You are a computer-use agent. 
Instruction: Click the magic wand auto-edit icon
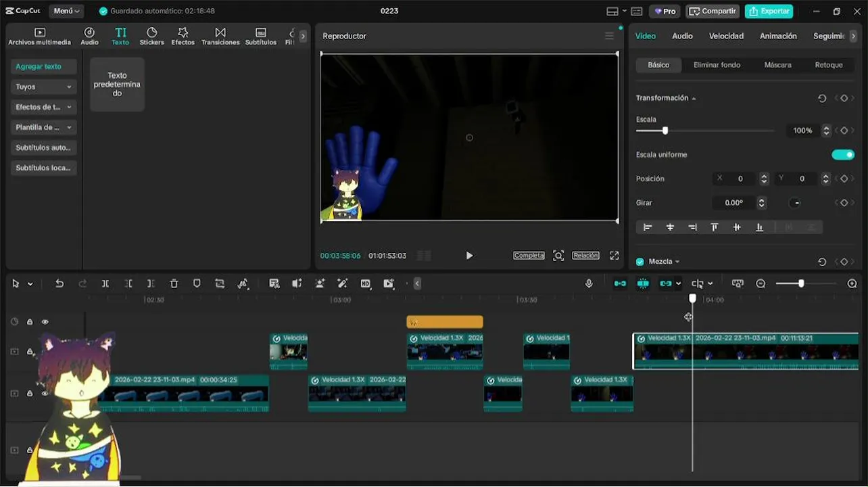pyautogui.click(x=343, y=283)
